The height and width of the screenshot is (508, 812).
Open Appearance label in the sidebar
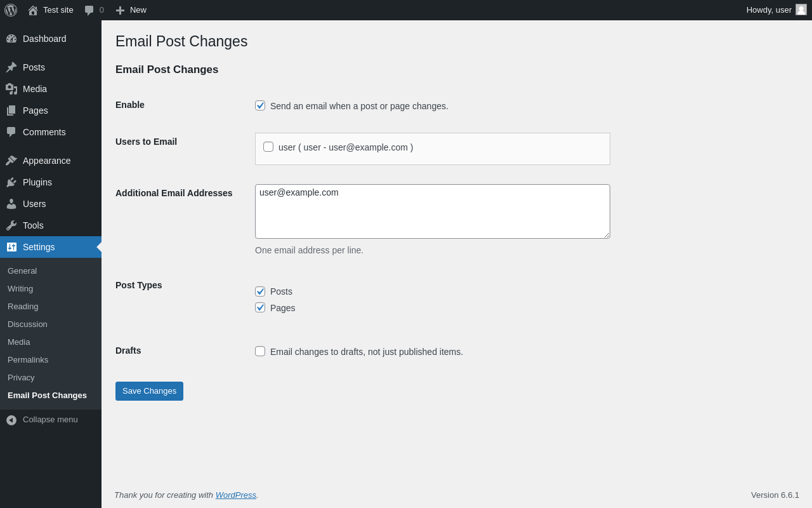[47, 161]
